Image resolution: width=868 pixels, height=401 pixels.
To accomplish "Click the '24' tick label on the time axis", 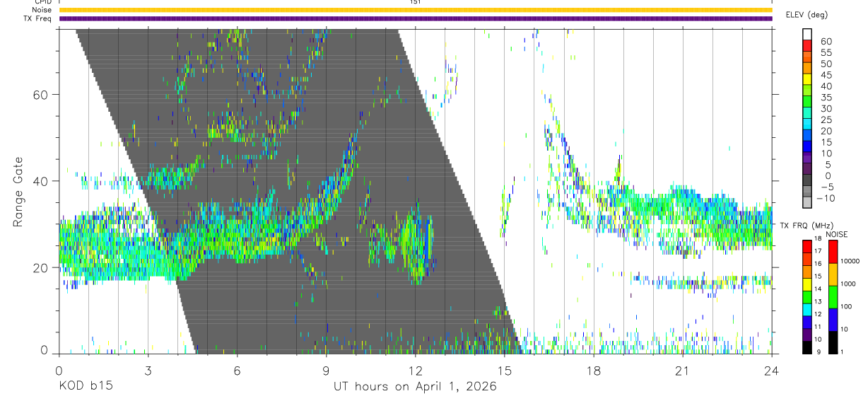I will (x=772, y=371).
